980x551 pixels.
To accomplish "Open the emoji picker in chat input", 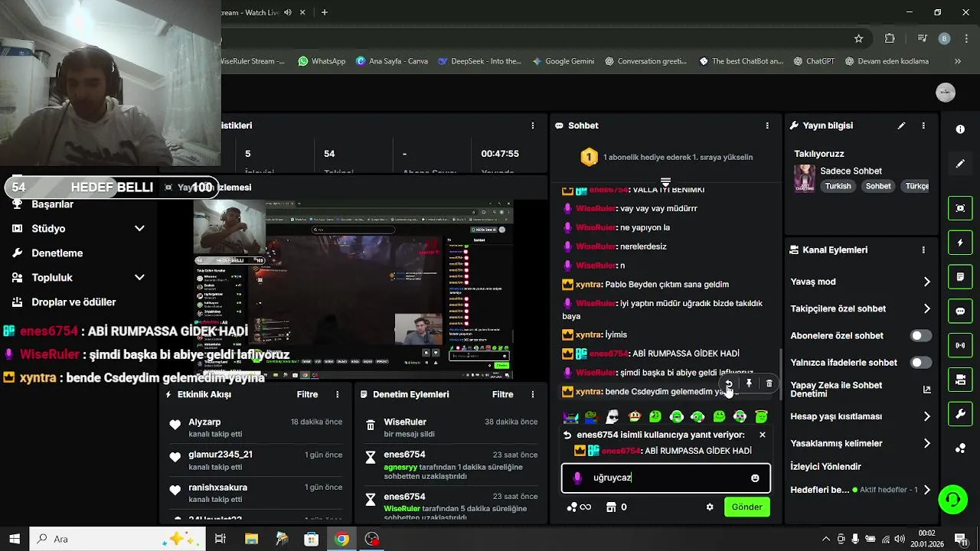I will click(755, 478).
